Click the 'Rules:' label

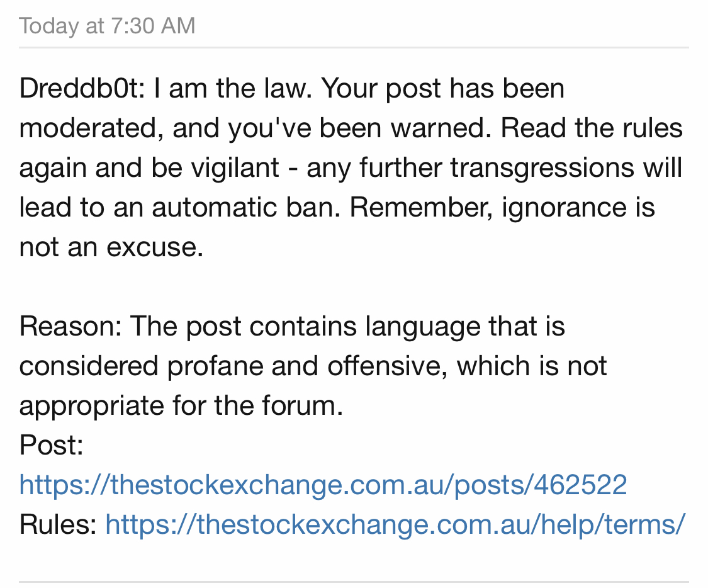pos(59,525)
